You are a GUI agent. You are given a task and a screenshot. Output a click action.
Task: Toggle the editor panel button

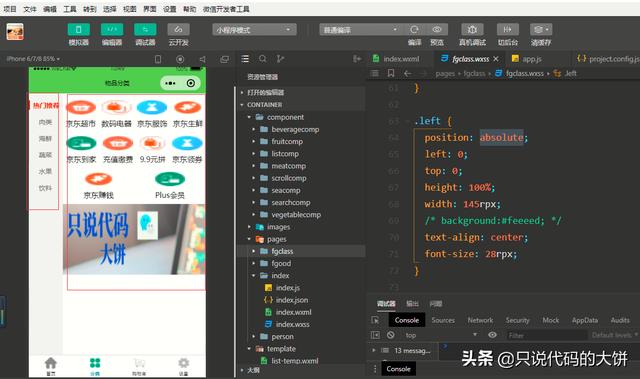[x=112, y=30]
